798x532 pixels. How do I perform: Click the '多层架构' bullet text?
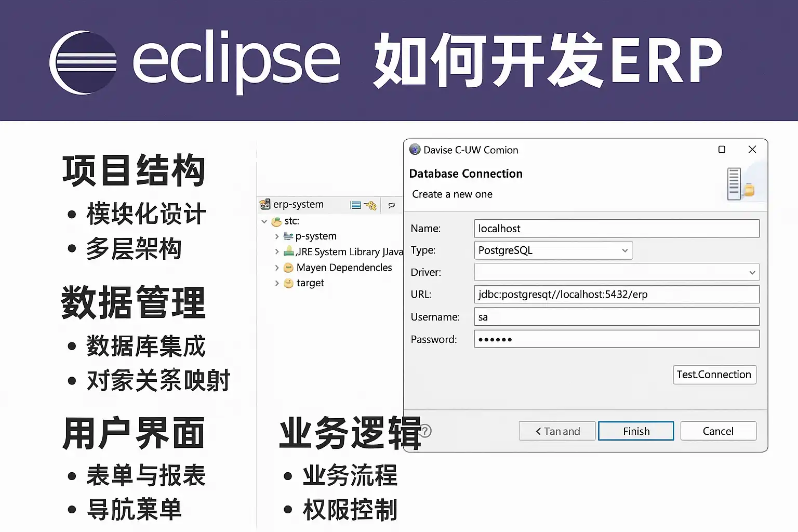(134, 249)
